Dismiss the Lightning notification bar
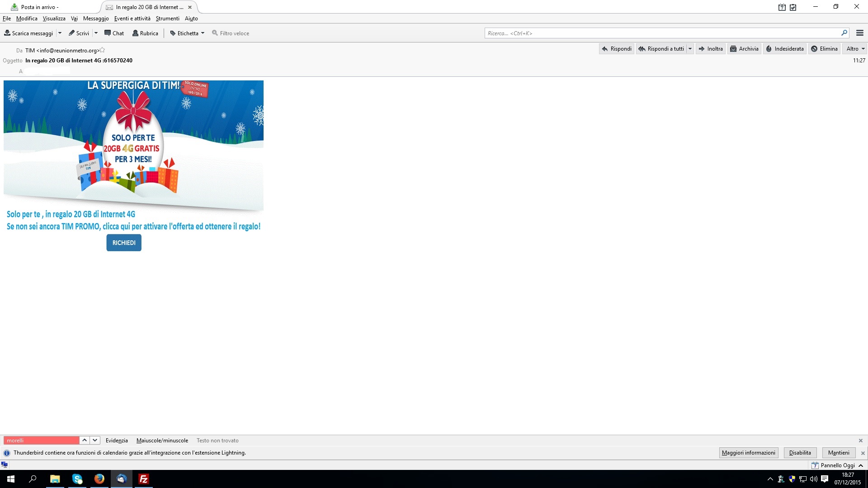868x488 pixels. [863, 453]
